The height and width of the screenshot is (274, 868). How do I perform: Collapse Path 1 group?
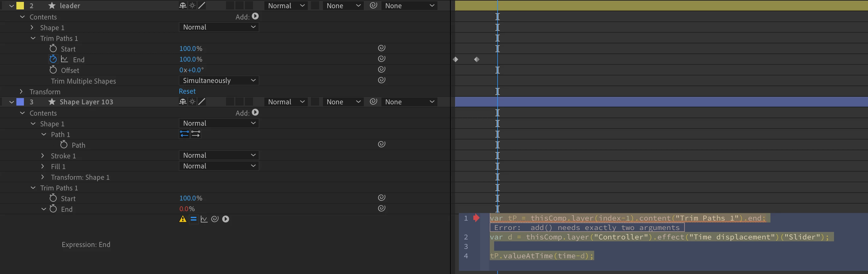click(x=44, y=134)
